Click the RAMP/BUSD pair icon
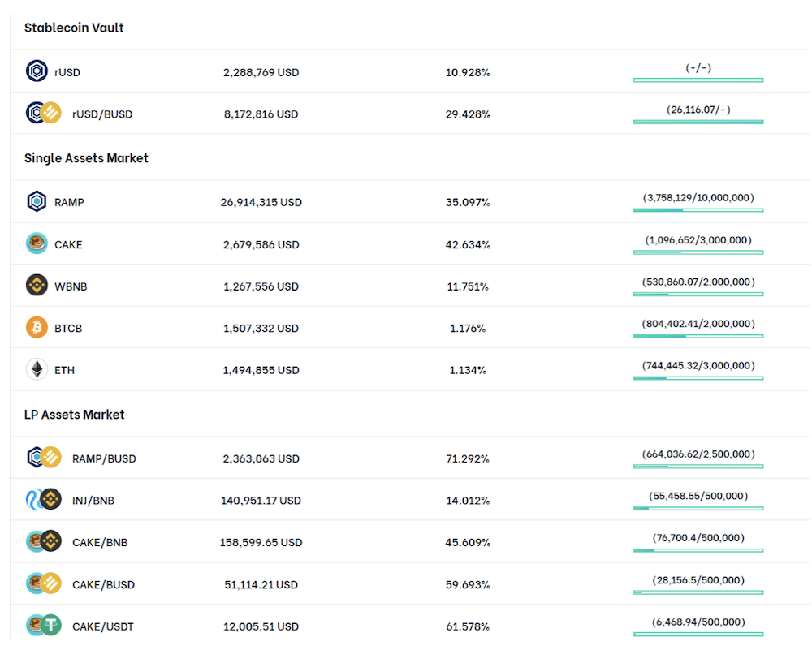The width and height of the screenshot is (812, 650). tap(44, 458)
